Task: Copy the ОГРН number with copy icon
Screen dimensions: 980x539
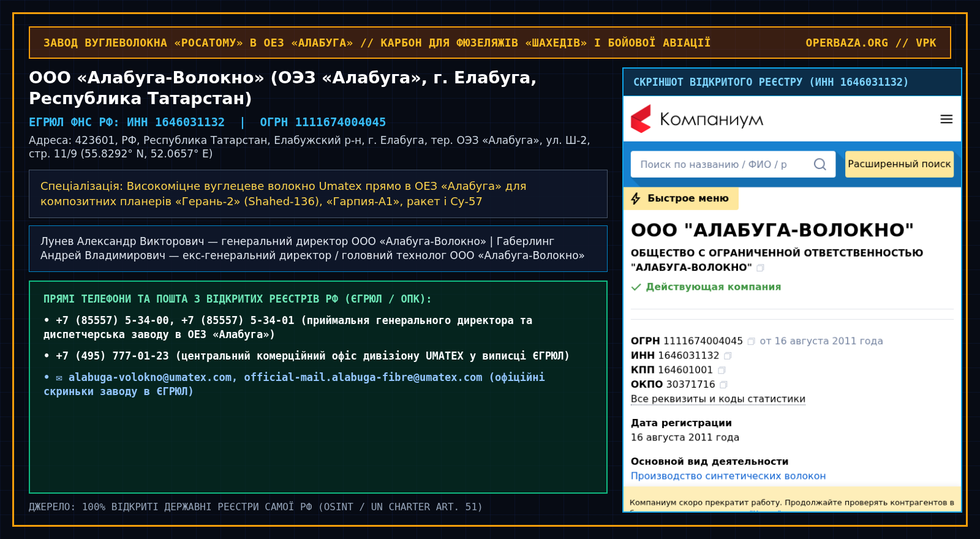Action: (751, 341)
